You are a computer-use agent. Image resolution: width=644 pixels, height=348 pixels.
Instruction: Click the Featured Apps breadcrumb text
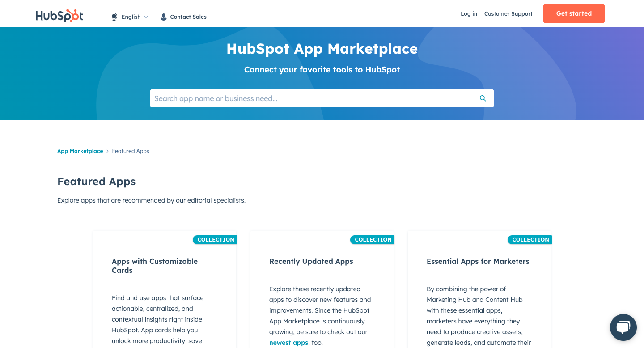coord(131,151)
